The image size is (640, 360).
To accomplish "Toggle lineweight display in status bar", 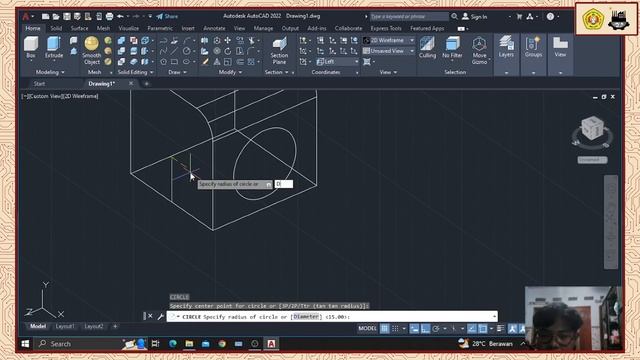I will 501,329.
